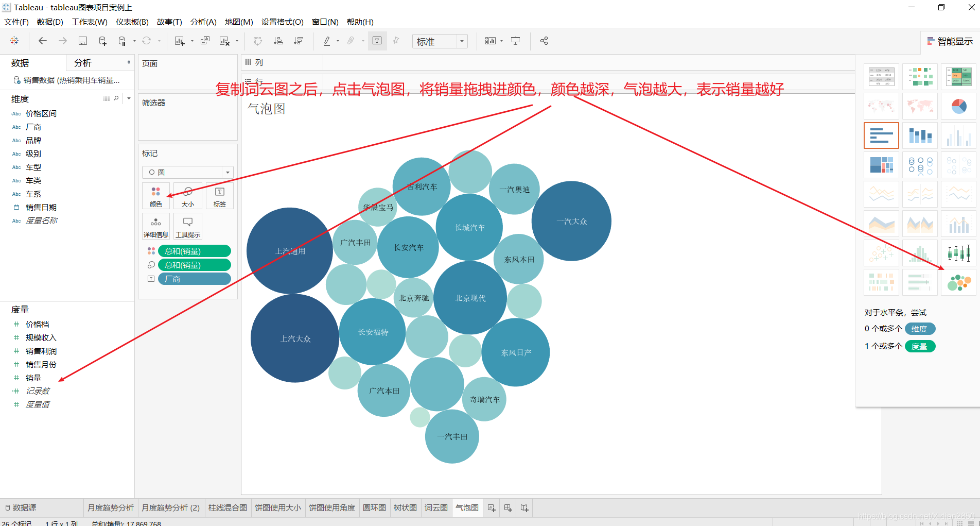Click the highlight pen icon
Image resolution: width=980 pixels, height=526 pixels.
pos(327,41)
